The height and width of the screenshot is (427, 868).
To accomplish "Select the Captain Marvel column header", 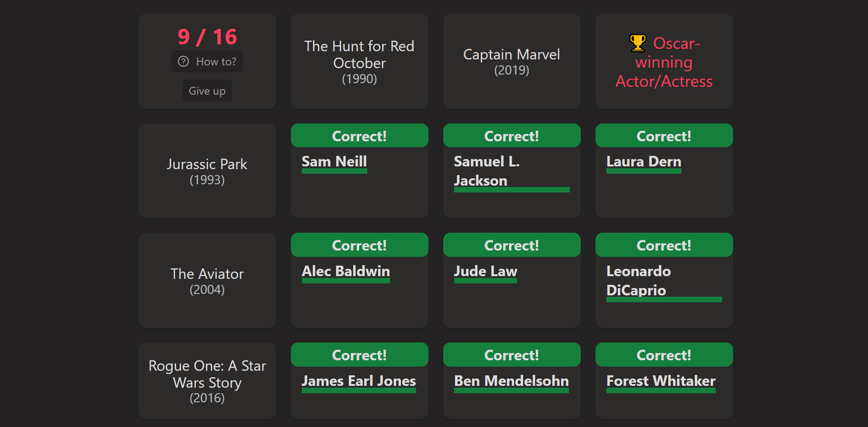I will pos(512,61).
